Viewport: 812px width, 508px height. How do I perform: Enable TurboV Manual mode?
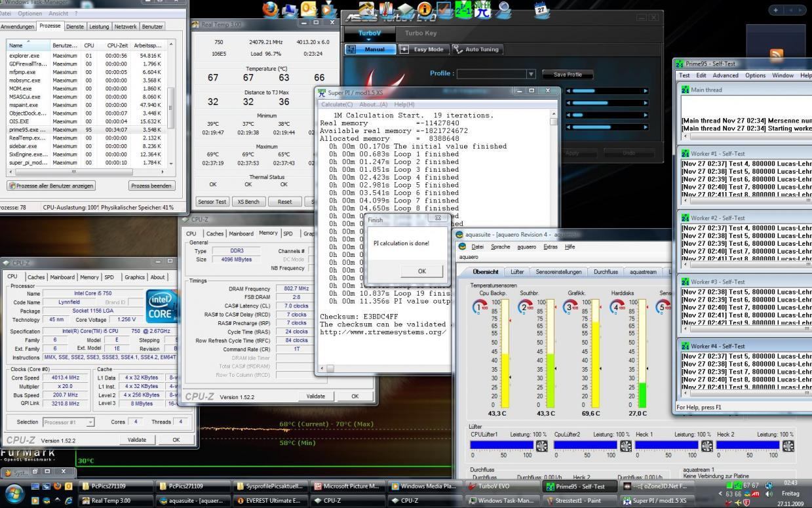coord(371,49)
